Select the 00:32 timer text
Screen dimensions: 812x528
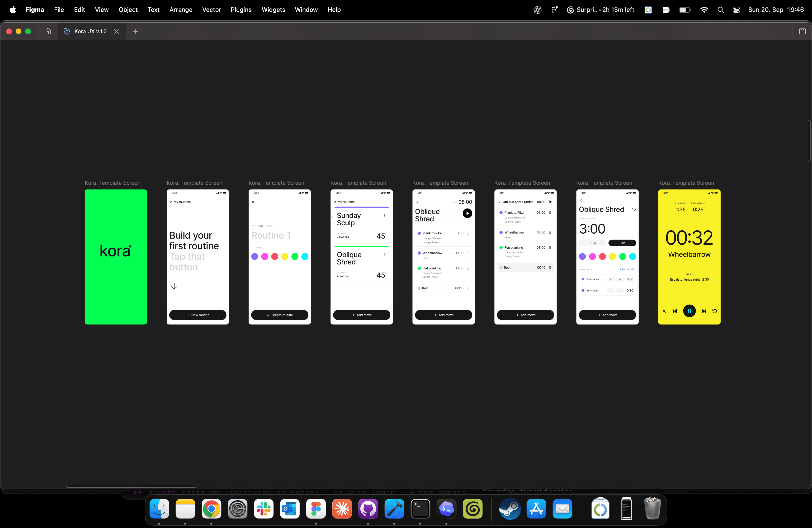tap(689, 238)
